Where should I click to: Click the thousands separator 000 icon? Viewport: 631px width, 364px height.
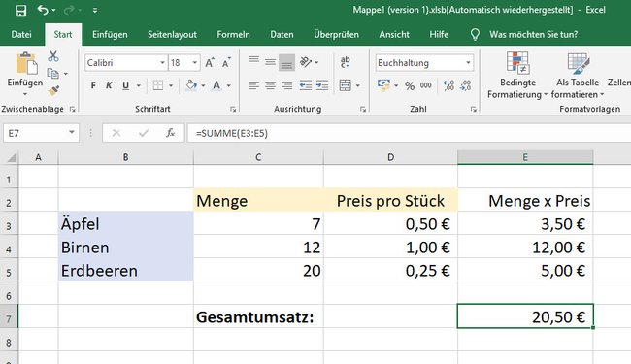426,85
